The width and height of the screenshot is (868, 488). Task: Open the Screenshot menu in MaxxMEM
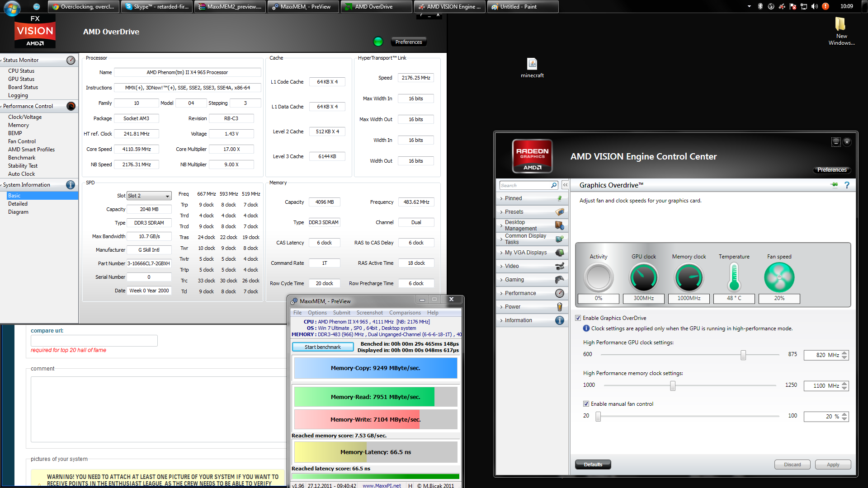369,313
